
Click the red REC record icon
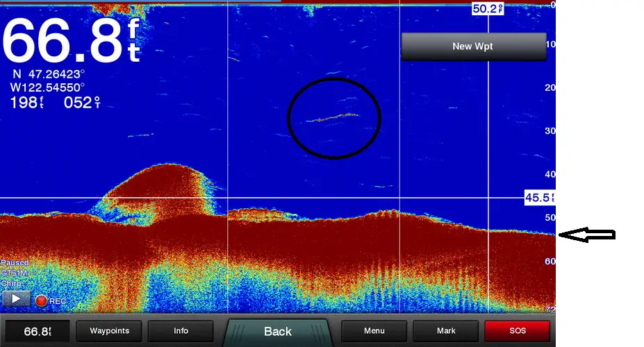(x=41, y=301)
